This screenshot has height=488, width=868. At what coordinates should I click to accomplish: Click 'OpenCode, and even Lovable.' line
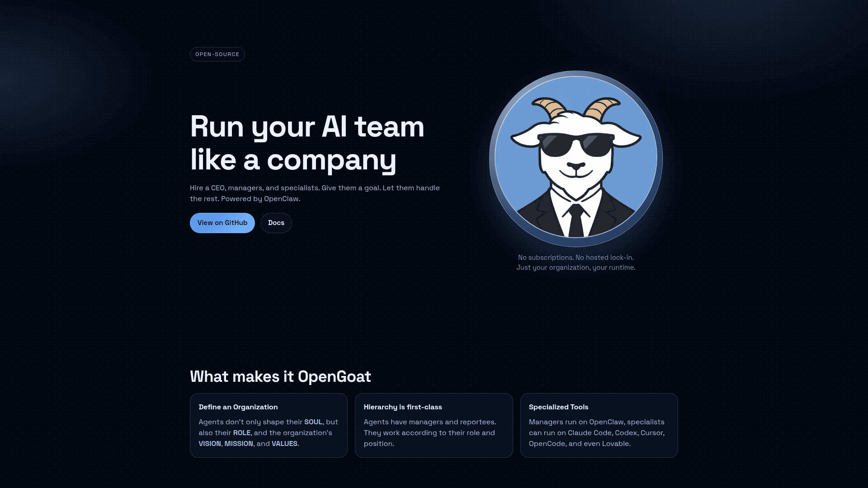tap(580, 444)
